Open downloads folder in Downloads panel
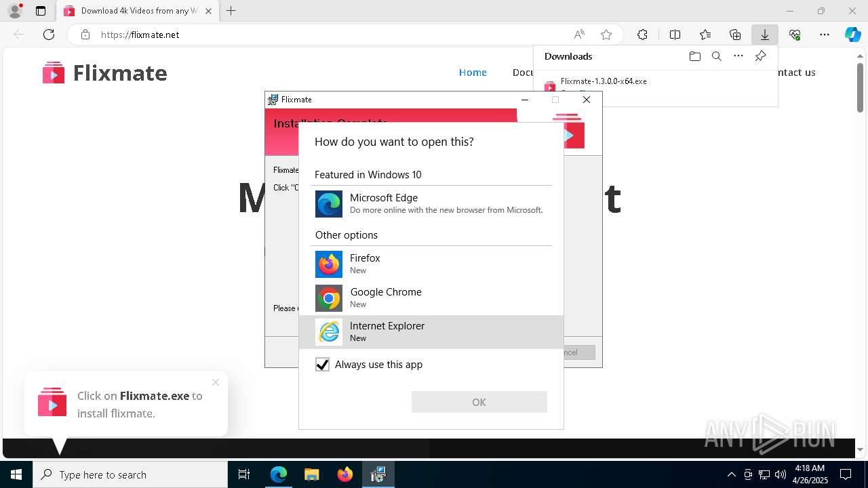The width and height of the screenshot is (868, 488). (x=695, y=56)
